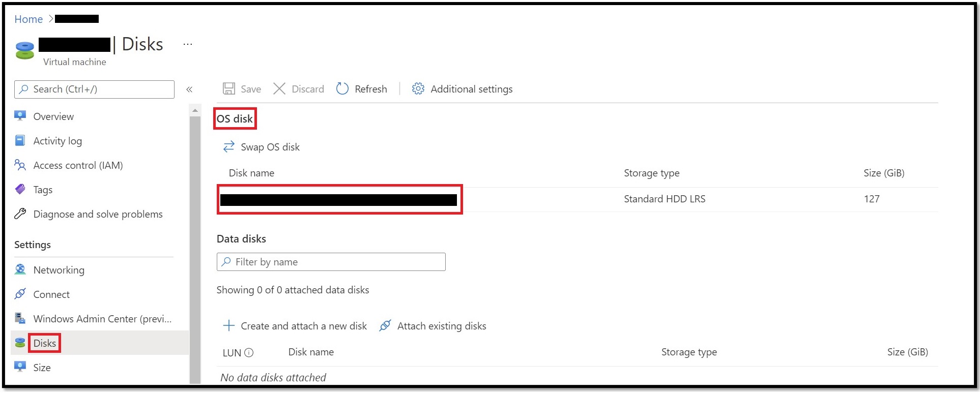The width and height of the screenshot is (980, 393).
Task: Click the Discard button label
Action: (x=308, y=89)
